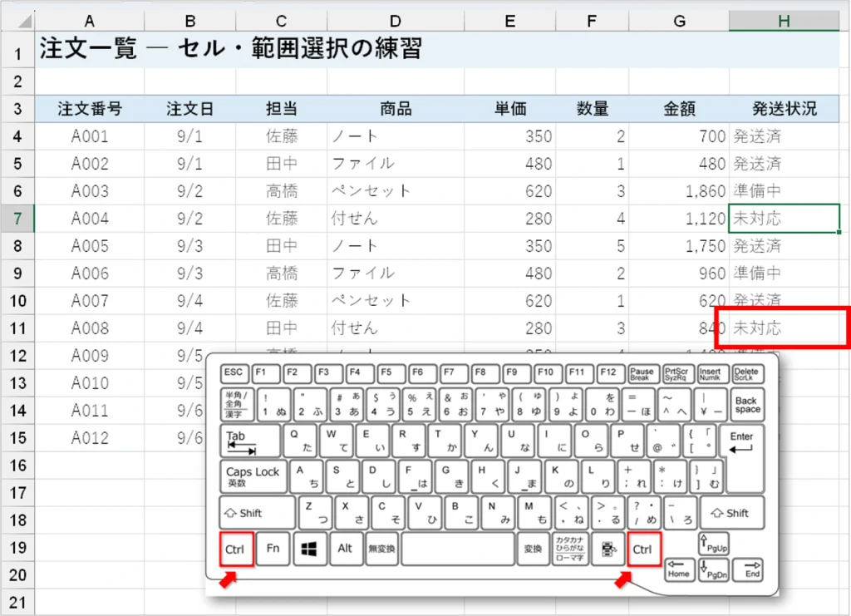The width and height of the screenshot is (851, 616).
Task: Click the 発送状況 cell 準備中 in row 6
Action: 785,191
